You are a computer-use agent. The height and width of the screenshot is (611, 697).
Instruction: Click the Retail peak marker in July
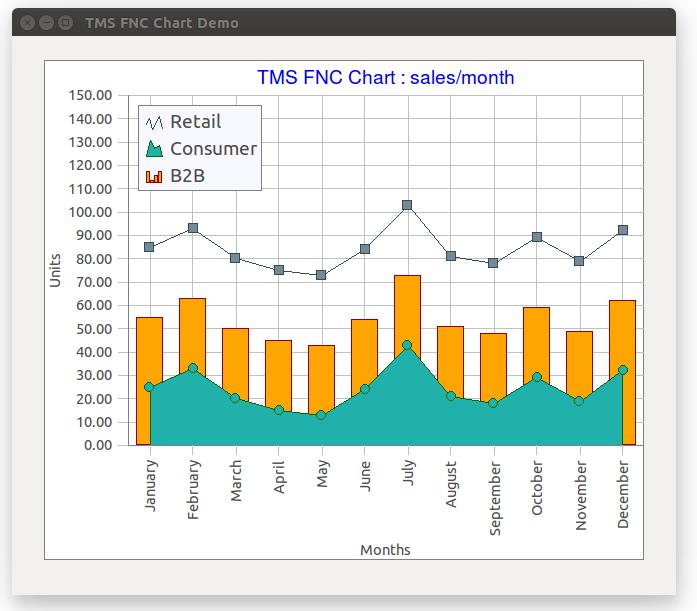click(407, 205)
